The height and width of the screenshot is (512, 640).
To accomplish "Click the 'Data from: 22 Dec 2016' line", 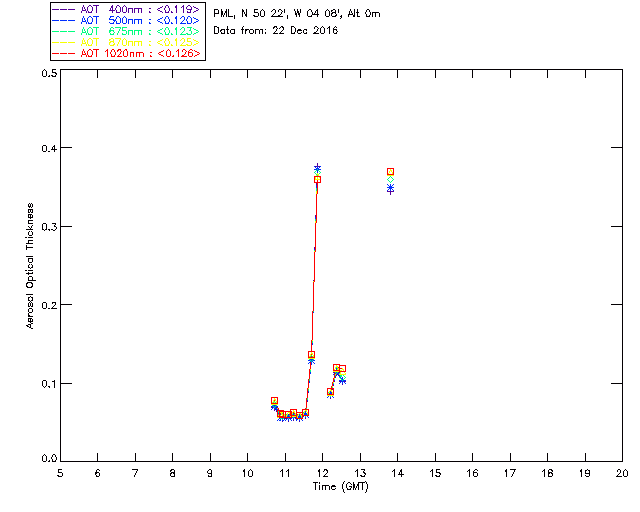I will tap(276, 31).
